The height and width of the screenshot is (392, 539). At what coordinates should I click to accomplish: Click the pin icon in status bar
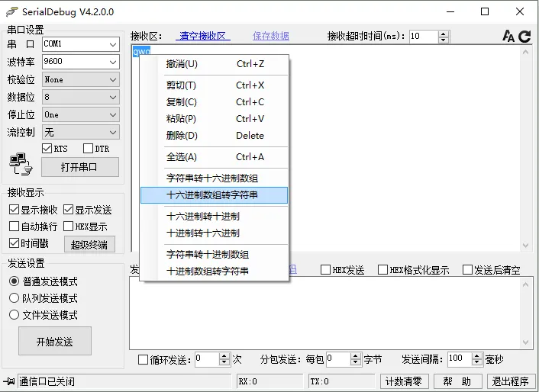click(x=9, y=381)
